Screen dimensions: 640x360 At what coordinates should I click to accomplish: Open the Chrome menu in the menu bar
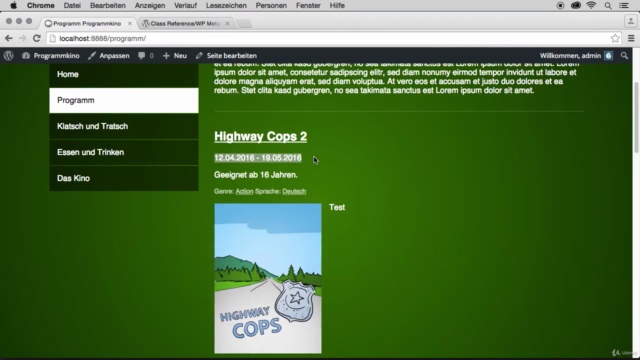(40, 5)
